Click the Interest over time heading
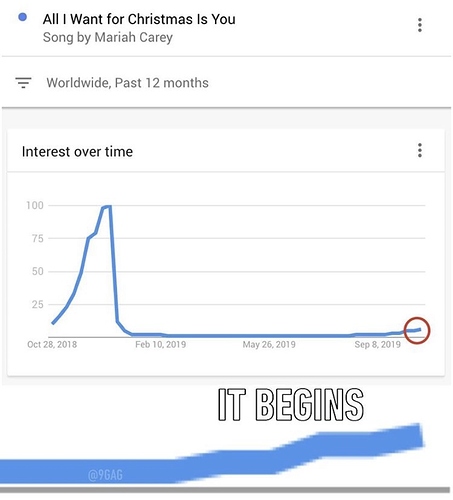 [77, 152]
